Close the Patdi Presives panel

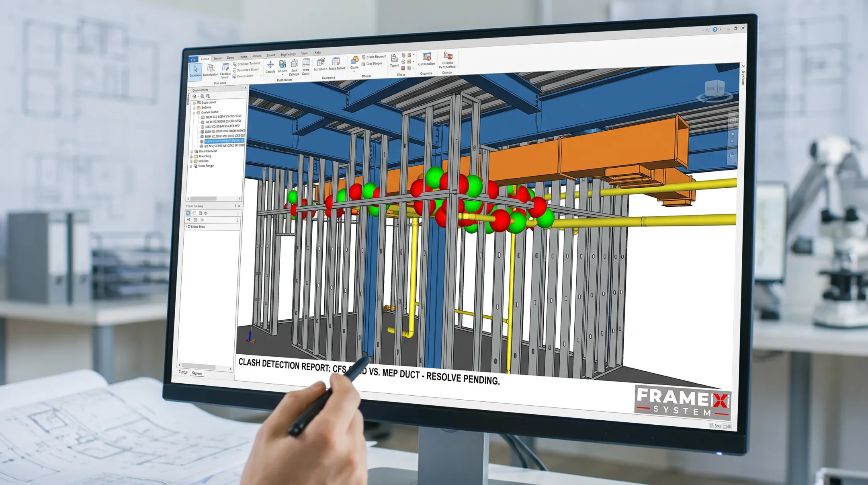coord(239,206)
